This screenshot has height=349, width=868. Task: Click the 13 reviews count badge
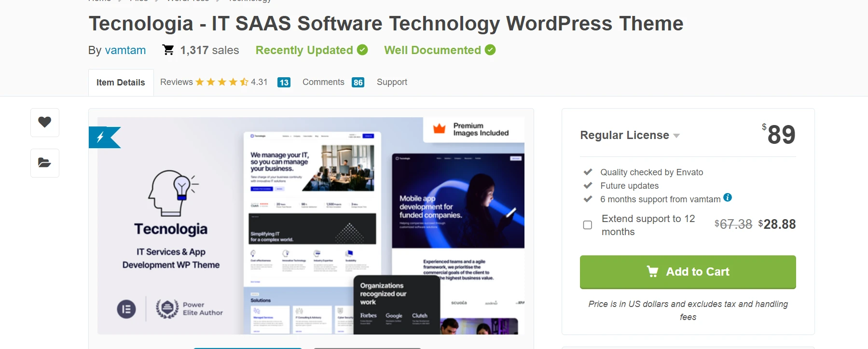(x=284, y=83)
